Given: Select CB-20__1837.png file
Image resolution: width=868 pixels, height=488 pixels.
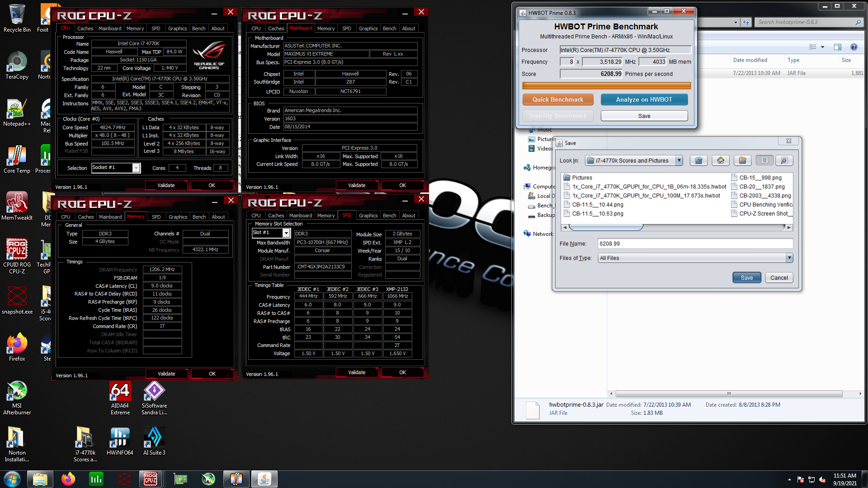Looking at the screenshot, I should pos(758,187).
